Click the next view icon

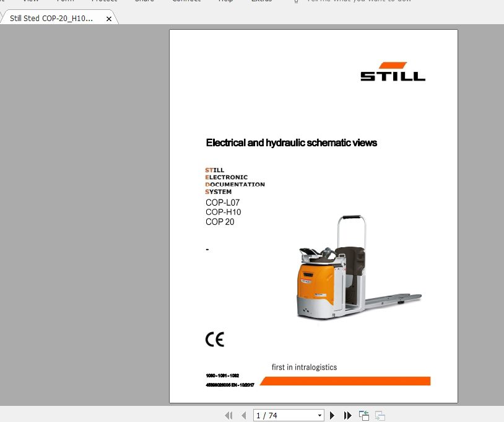point(380,416)
